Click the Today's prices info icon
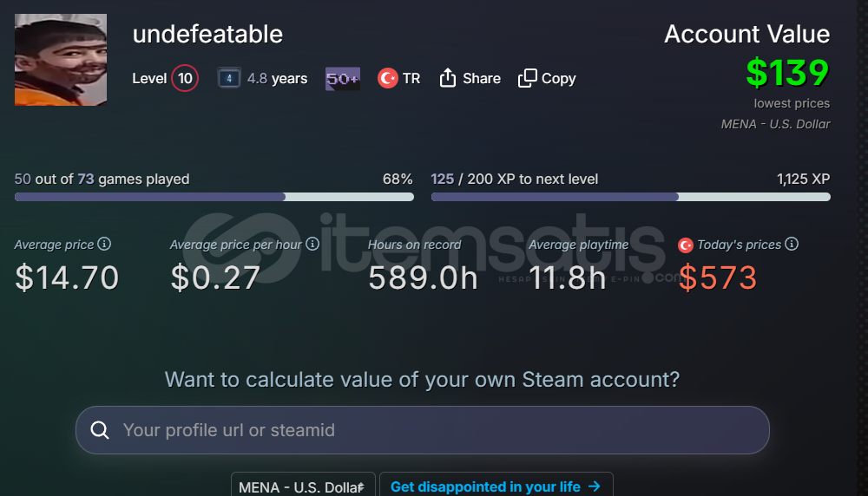 792,245
